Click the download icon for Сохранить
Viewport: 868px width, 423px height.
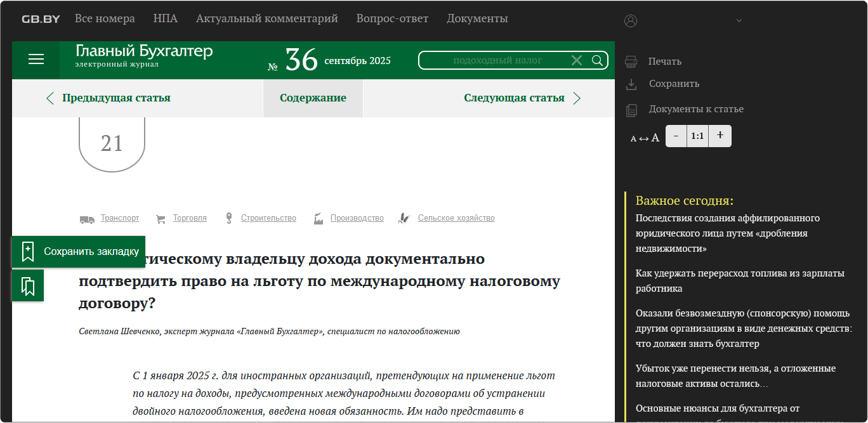point(631,84)
